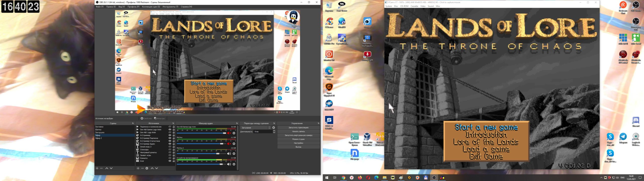This screenshot has height=181, width=644.
Task: Open Topaz Gigapixel AI desktop icon
Action: [x=329, y=90]
